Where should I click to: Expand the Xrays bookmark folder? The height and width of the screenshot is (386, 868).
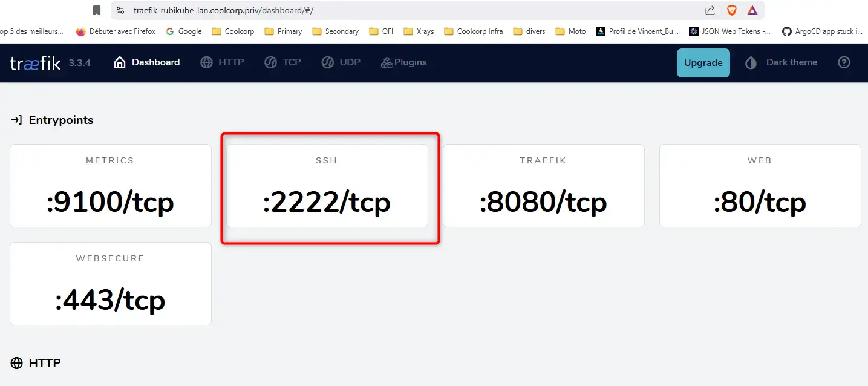click(x=418, y=31)
